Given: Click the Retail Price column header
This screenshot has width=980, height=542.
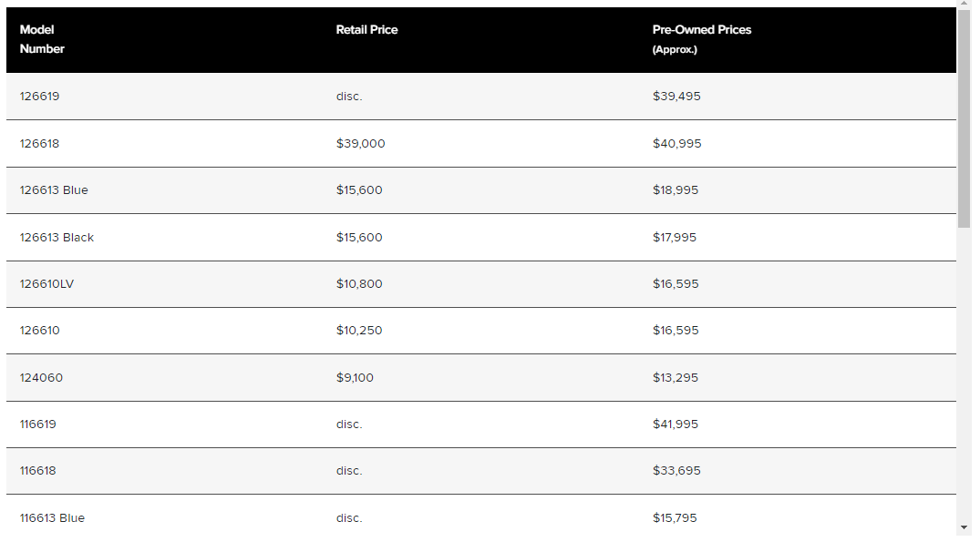Looking at the screenshot, I should point(366,30).
